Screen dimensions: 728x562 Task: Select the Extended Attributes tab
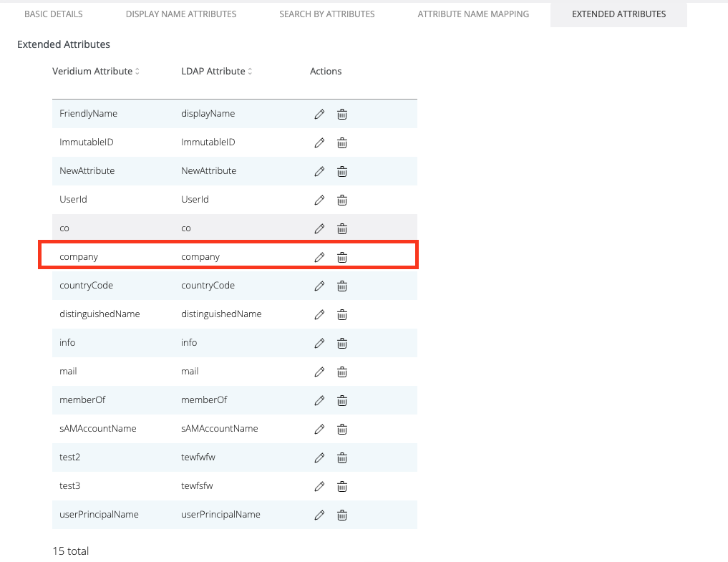click(618, 14)
